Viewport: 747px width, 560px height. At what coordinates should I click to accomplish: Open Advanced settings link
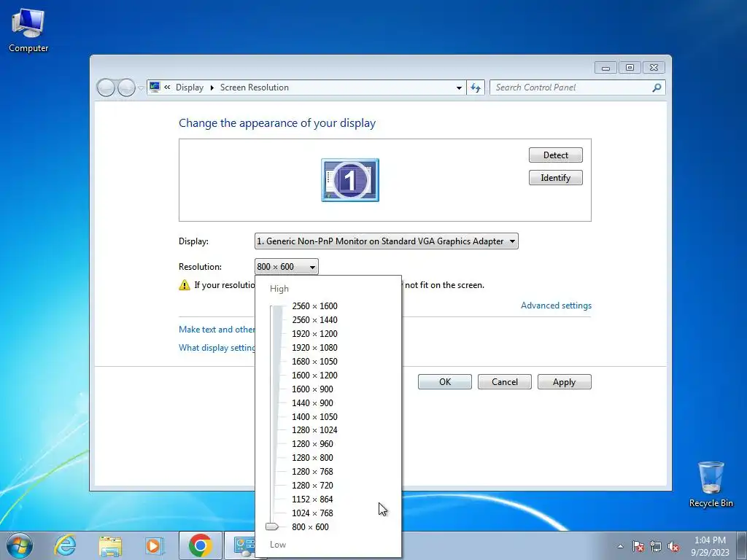pos(556,306)
